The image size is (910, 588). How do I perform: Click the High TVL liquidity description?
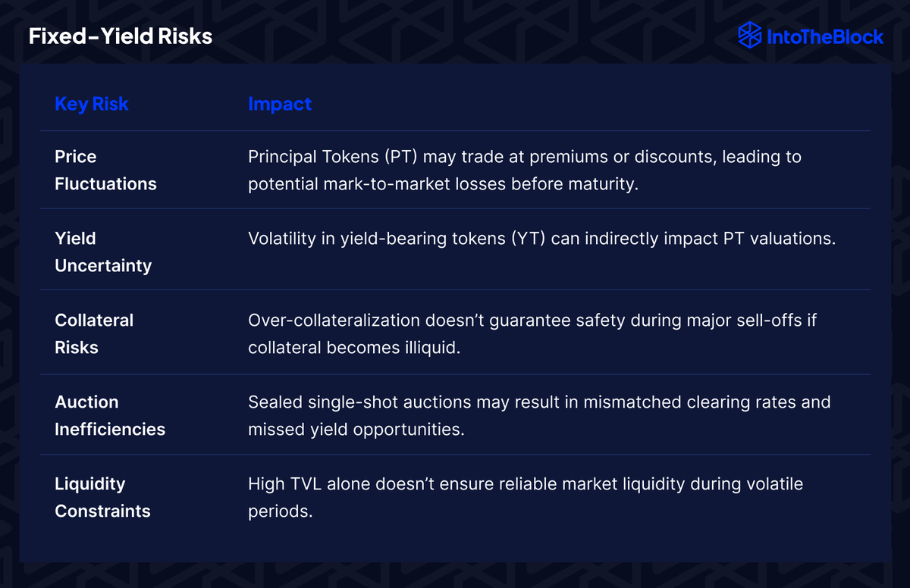click(526, 497)
